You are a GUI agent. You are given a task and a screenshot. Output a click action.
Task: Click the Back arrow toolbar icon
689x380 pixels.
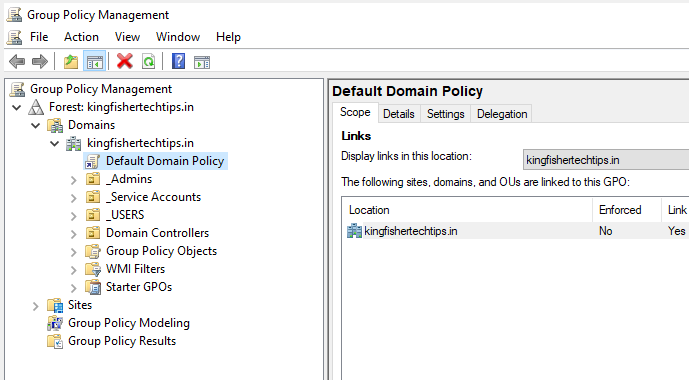pyautogui.click(x=17, y=62)
